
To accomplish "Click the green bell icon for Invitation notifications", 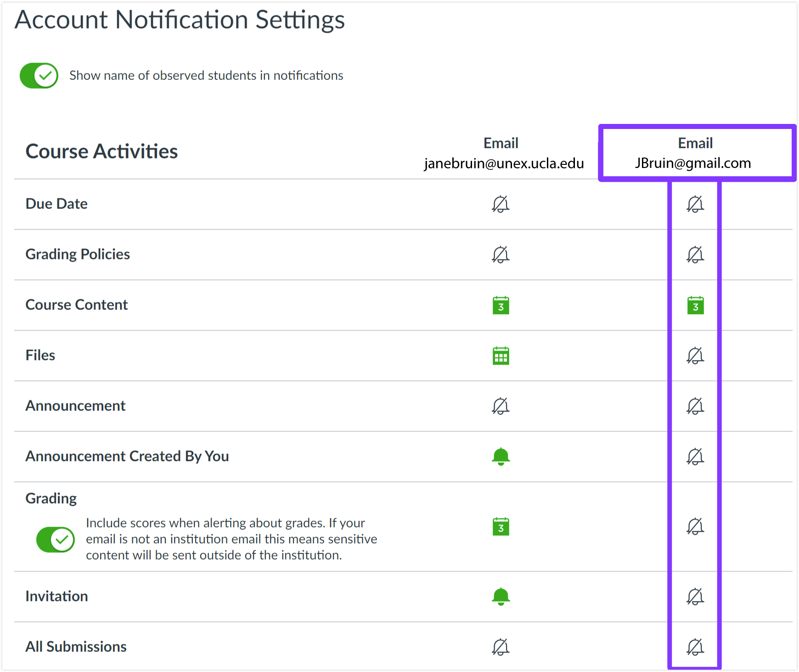I will (501, 597).
